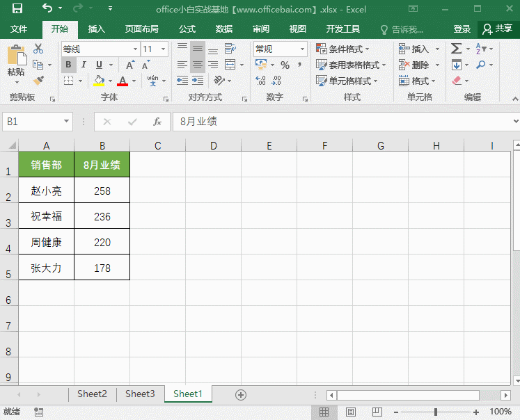This screenshot has height=420, width=520.
Task: Insert function fx button
Action: (x=157, y=122)
